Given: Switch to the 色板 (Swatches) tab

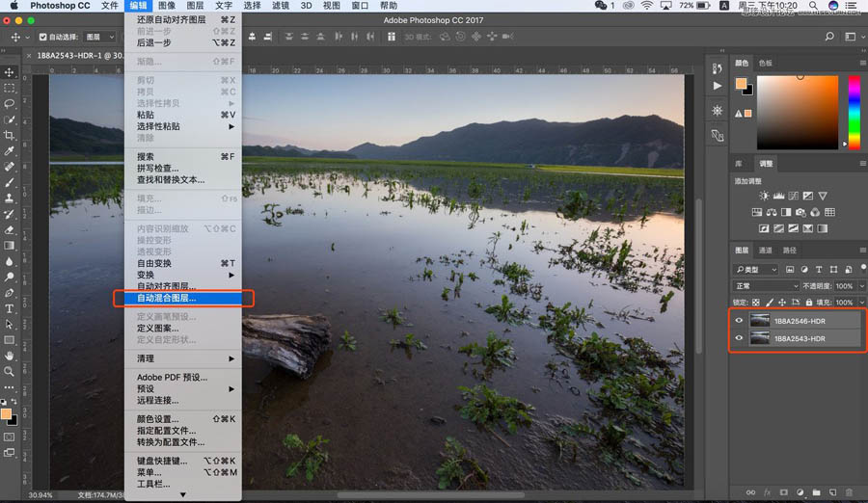Looking at the screenshot, I should click(x=765, y=63).
